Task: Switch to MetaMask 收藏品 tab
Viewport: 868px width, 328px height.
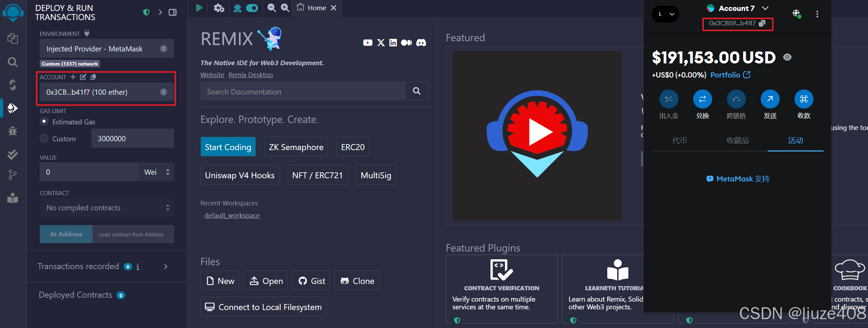Action: pyautogui.click(x=738, y=140)
